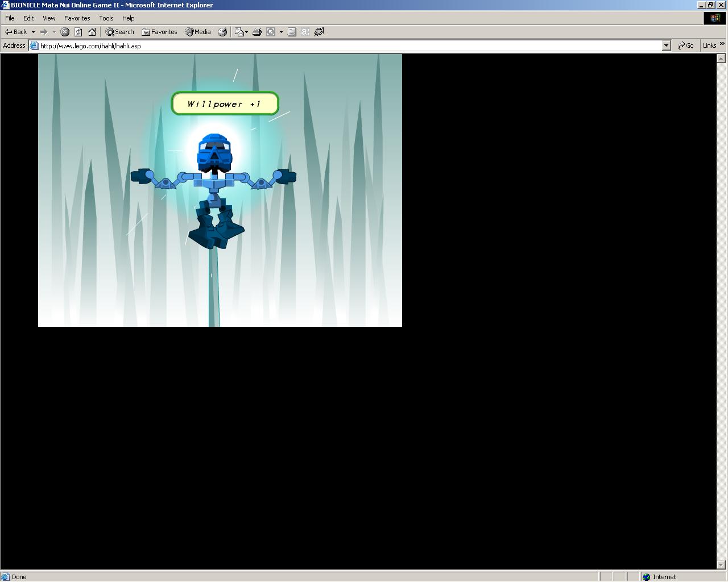Viewport: 728px width, 582px height.
Task: Click the Stop loading icon
Action: point(65,32)
